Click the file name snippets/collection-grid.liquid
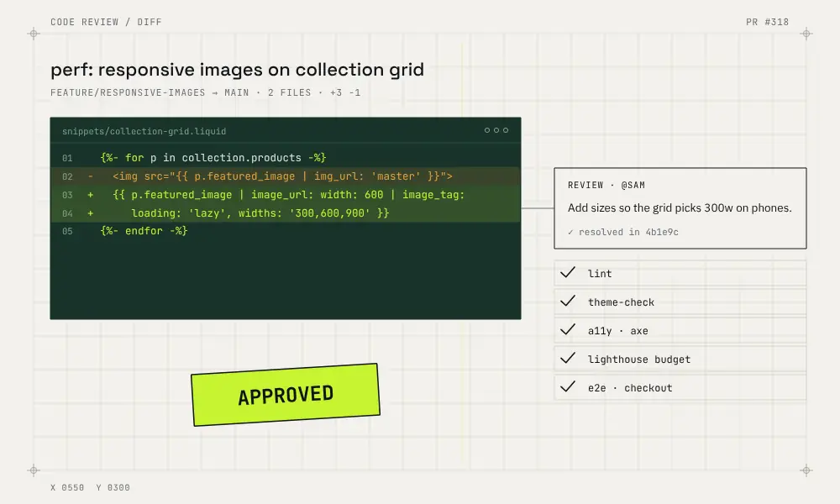840x504 pixels. coord(144,131)
